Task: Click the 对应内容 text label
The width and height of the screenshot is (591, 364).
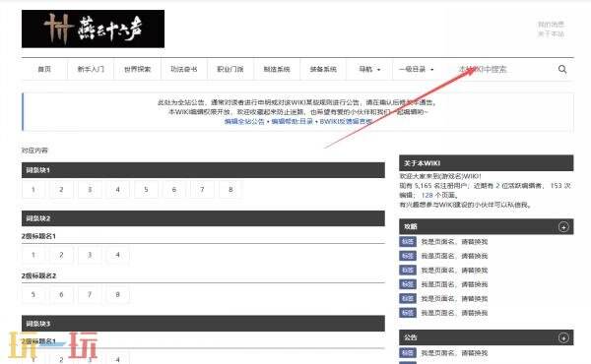Action: point(34,151)
